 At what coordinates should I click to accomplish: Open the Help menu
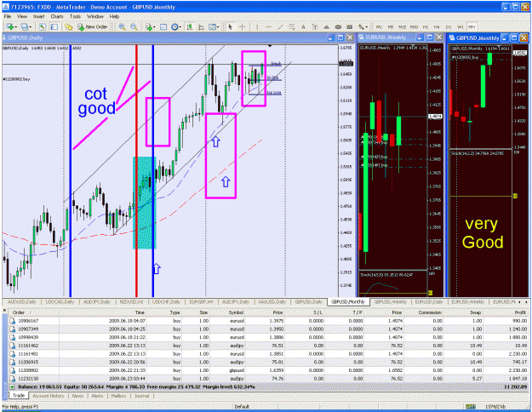(114, 16)
